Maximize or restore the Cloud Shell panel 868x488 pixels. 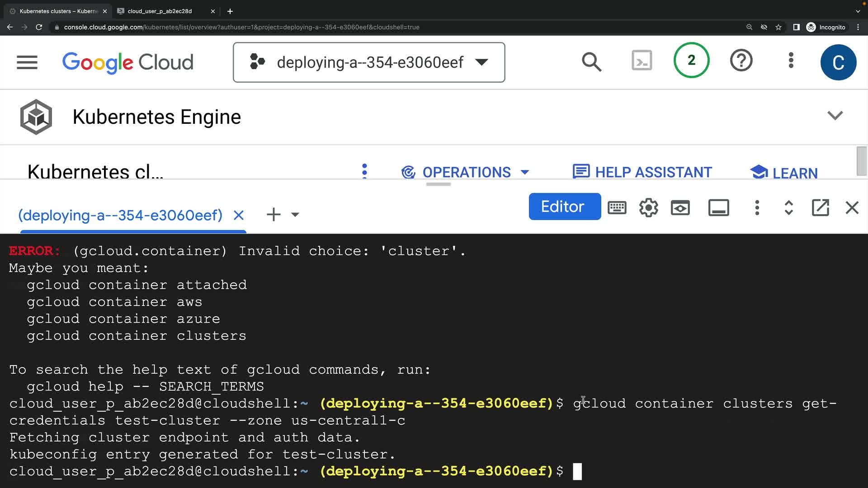(788, 208)
